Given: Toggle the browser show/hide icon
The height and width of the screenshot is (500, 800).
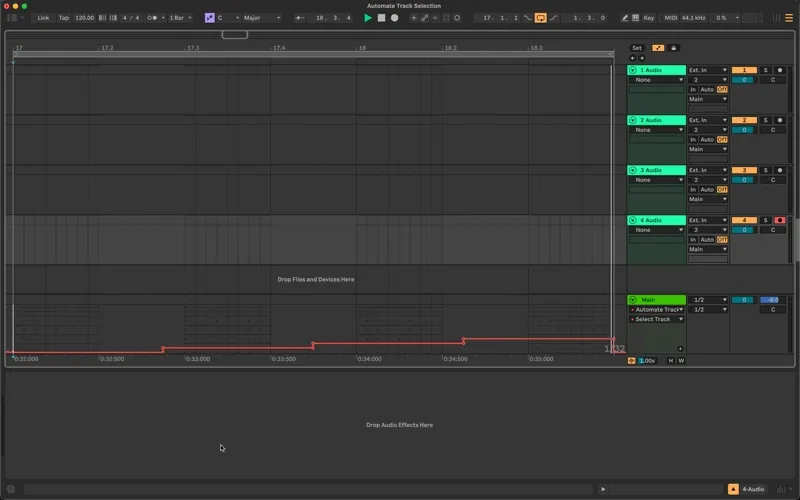Looking at the screenshot, I should click(x=12, y=18).
